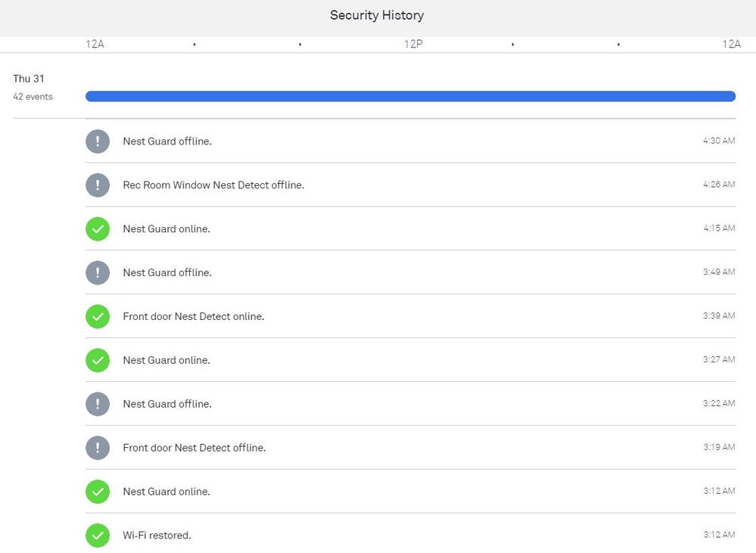Screen dimensions: 756x553
Task: Select the Rec Room Window offline alert icon
Action: point(98,185)
